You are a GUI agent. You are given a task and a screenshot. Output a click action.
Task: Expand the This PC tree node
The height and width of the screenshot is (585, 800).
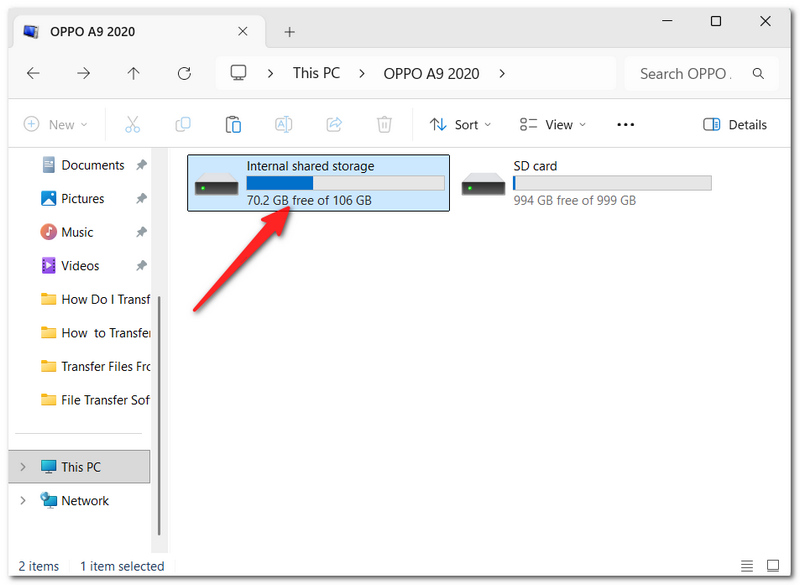pos(23,467)
